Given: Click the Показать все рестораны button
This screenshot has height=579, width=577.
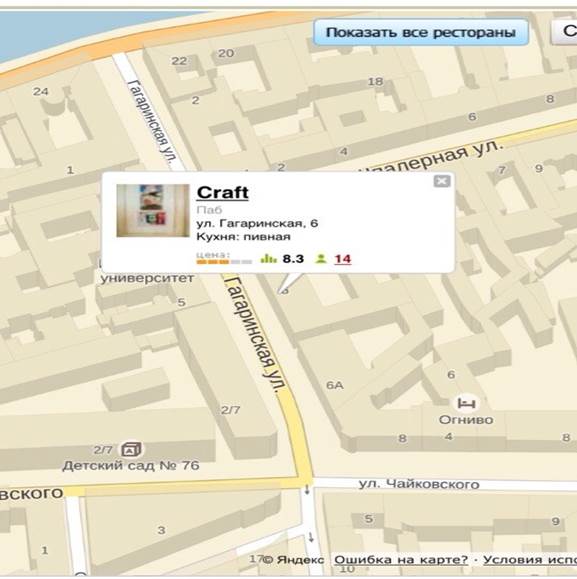Looking at the screenshot, I should [x=421, y=32].
